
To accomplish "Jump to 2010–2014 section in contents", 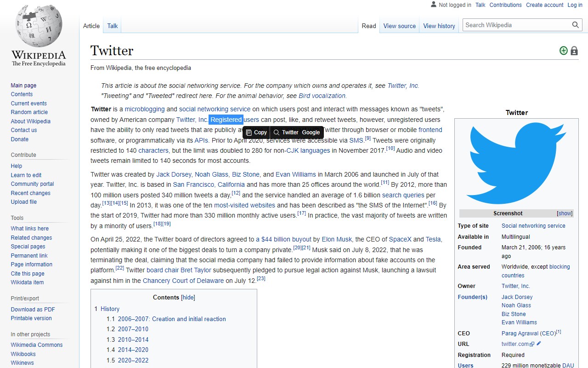I will pyautogui.click(x=133, y=339).
